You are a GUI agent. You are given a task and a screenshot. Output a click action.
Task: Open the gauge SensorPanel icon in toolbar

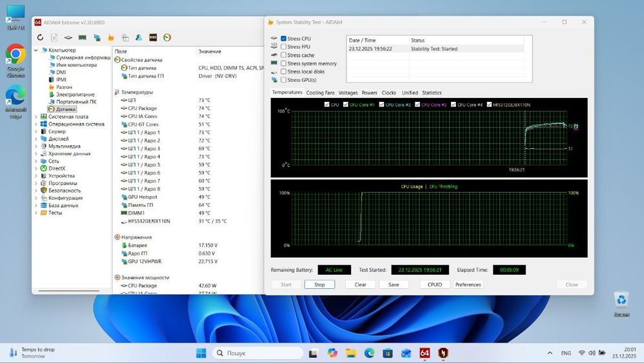tap(167, 37)
